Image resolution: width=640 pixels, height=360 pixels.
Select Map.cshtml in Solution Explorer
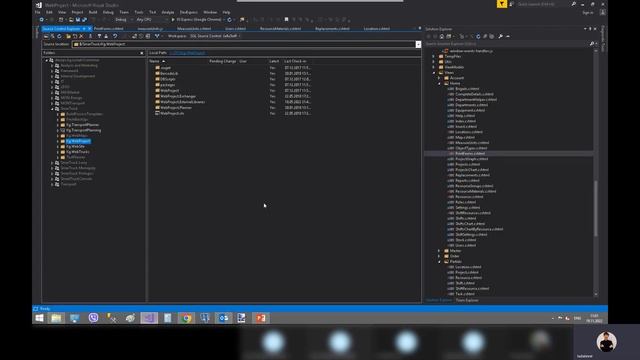(x=465, y=138)
